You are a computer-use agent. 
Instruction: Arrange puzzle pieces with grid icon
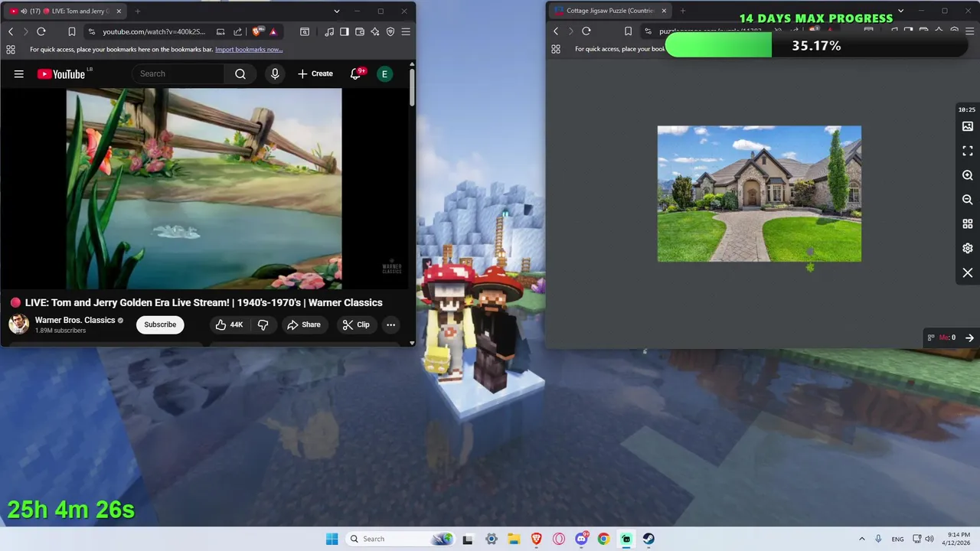968,224
